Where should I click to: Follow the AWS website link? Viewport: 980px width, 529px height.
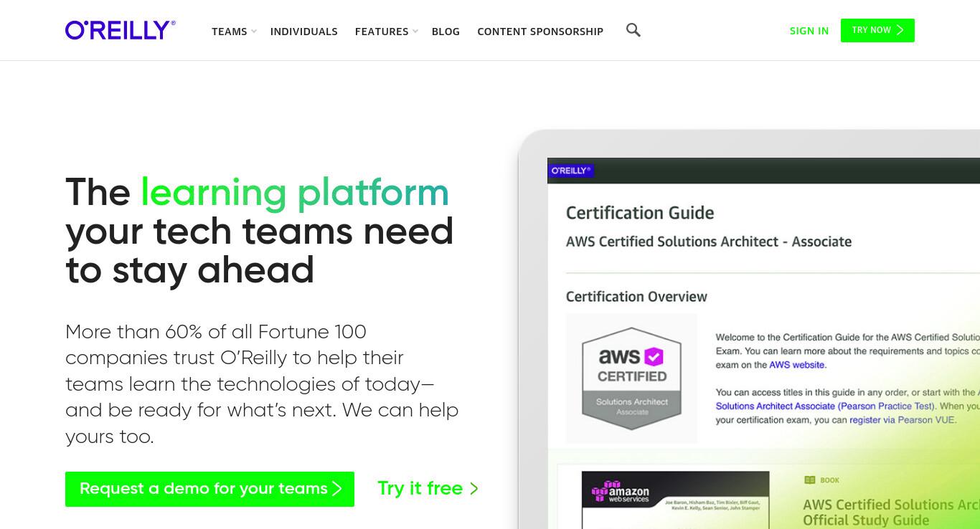797,365
